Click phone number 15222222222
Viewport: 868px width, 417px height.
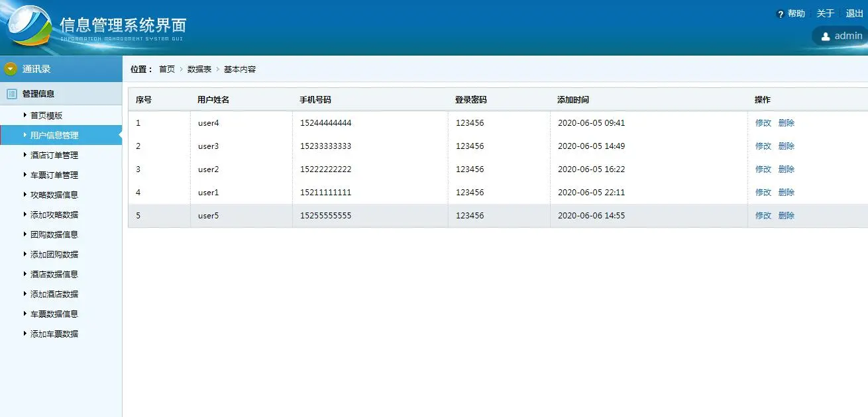(x=325, y=169)
